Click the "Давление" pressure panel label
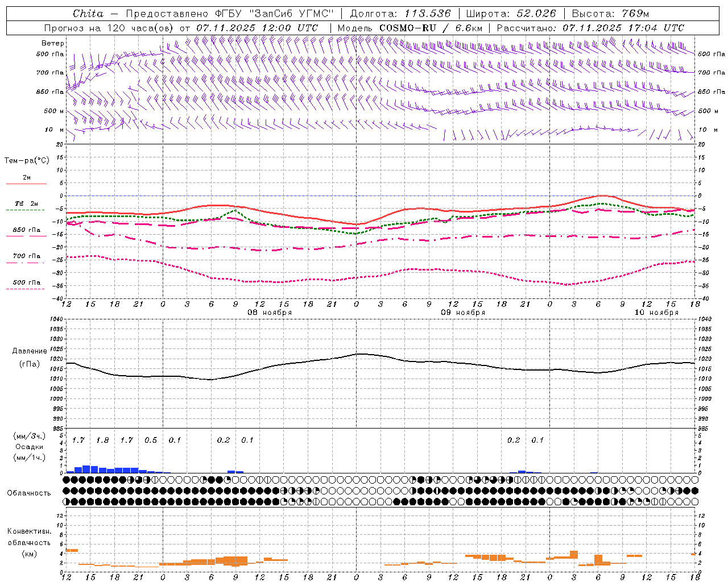This screenshot has height=582, width=728. pyautogui.click(x=30, y=351)
